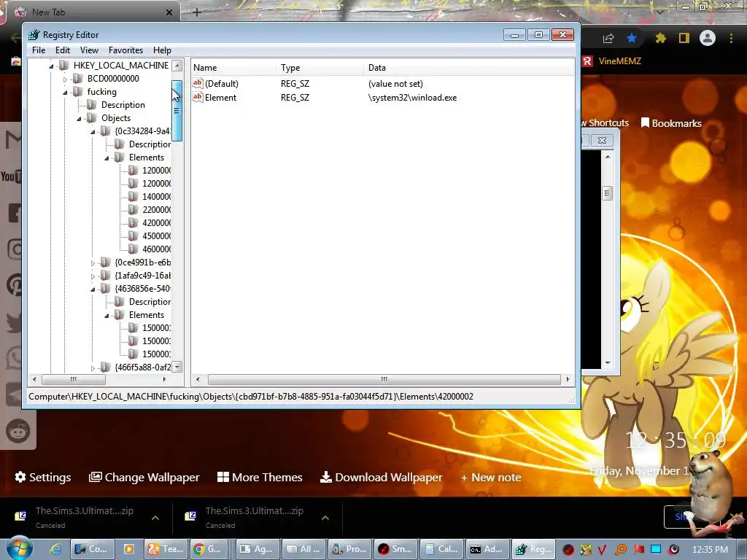Viewport: 747px width, 560px height.
Task: Open the File menu in Registry Editor
Action: click(39, 50)
